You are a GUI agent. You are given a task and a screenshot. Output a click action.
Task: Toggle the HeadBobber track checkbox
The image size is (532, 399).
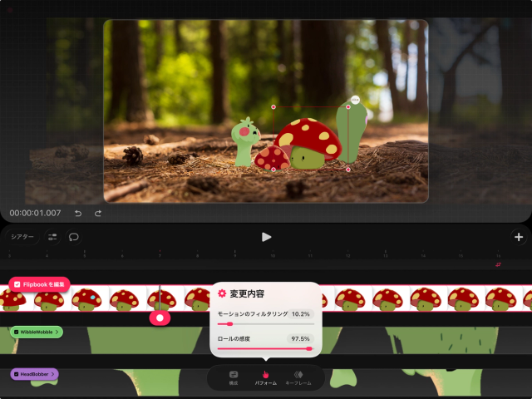point(17,374)
